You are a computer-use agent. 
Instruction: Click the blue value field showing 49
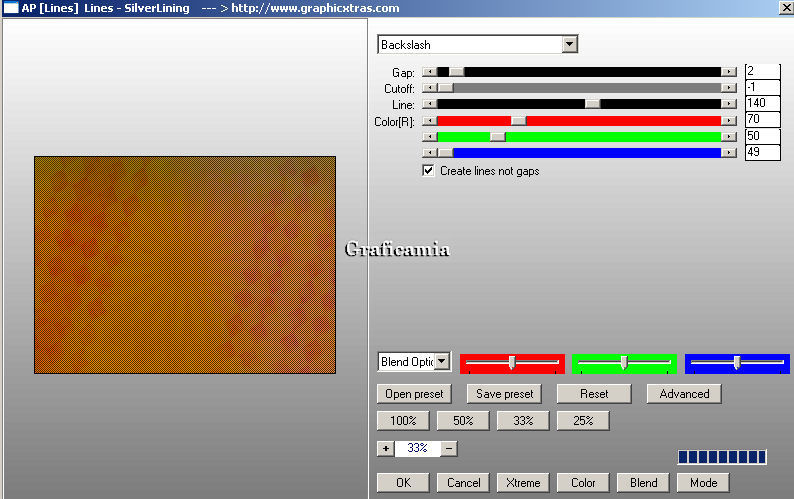[763, 152]
